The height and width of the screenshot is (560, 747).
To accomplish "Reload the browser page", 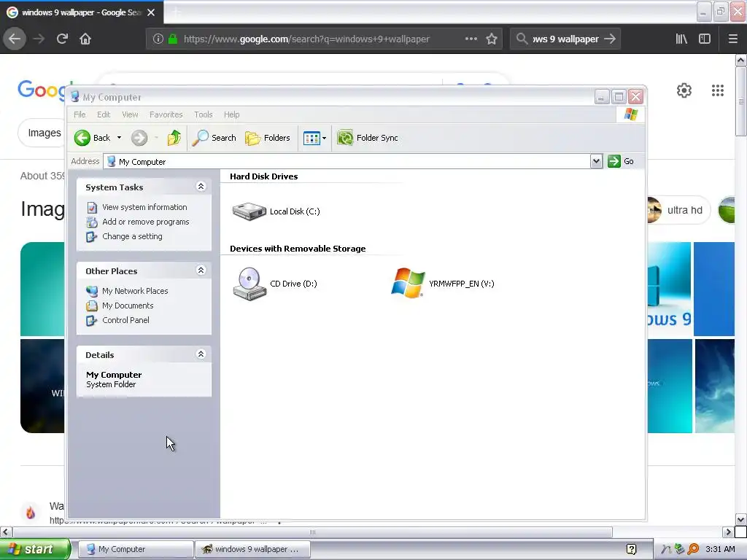I will point(62,39).
